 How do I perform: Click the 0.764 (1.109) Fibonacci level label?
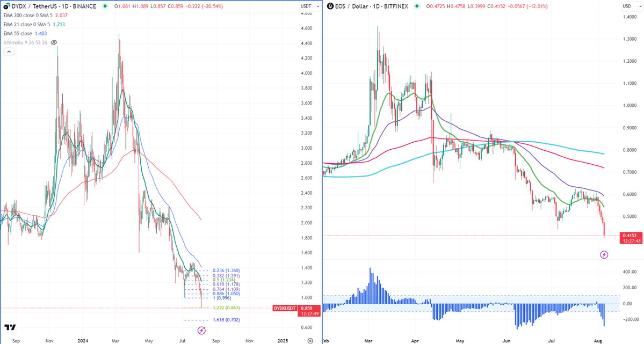[x=226, y=289]
